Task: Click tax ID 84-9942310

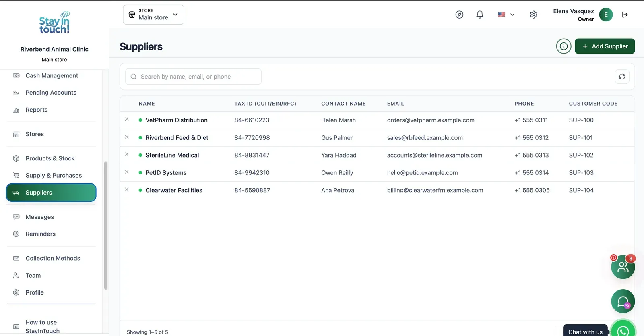Action: point(252,173)
